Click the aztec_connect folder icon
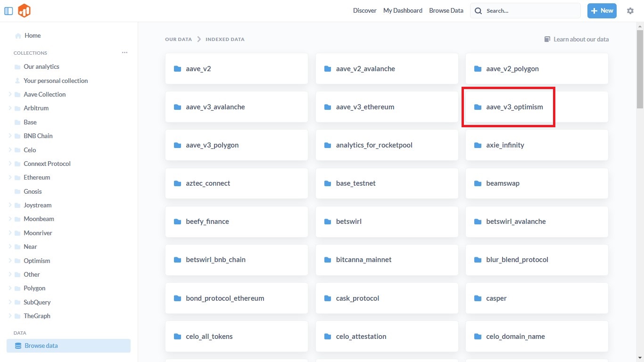Viewport: 644px width, 362px height. tap(178, 183)
